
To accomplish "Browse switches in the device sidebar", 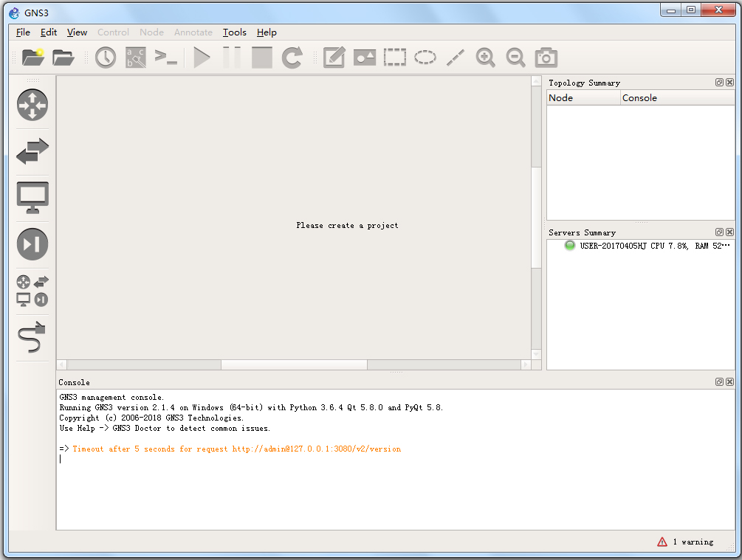I will click(32, 151).
